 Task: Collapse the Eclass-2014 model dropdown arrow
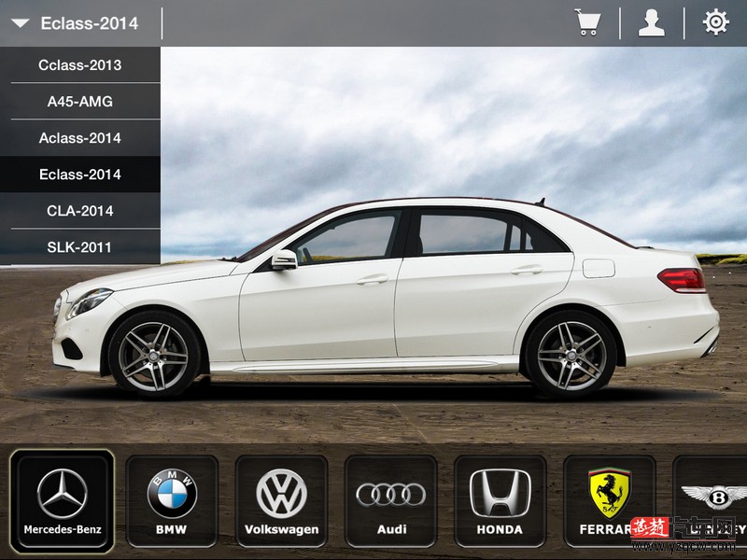click(x=20, y=22)
